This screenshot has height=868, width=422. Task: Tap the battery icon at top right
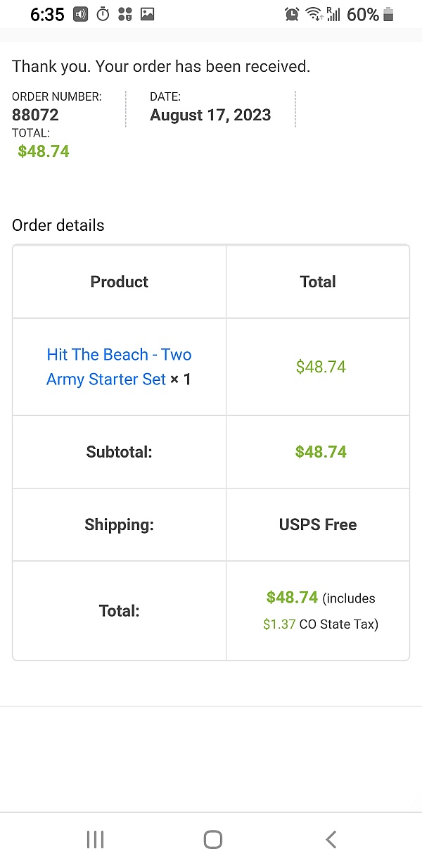[389, 14]
